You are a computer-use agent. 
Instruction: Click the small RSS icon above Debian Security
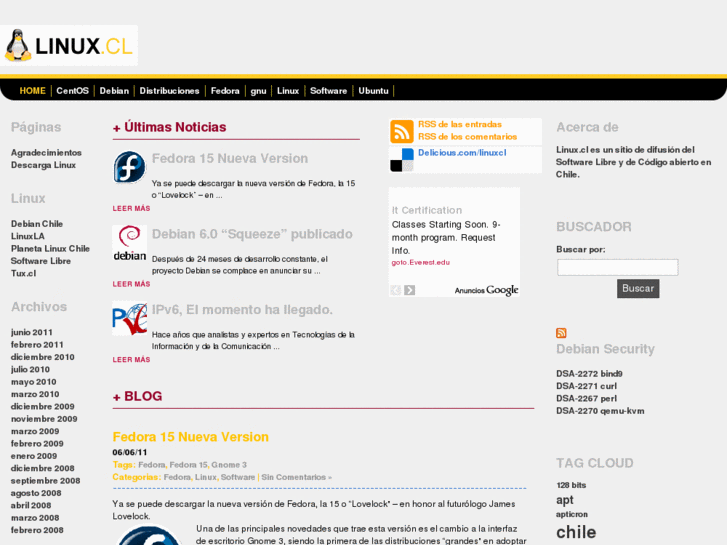click(x=561, y=333)
